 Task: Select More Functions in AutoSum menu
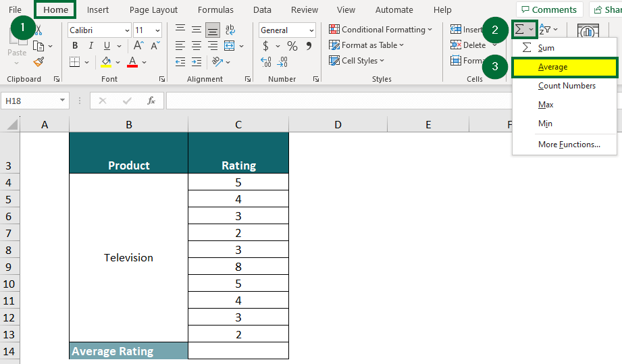[569, 145]
